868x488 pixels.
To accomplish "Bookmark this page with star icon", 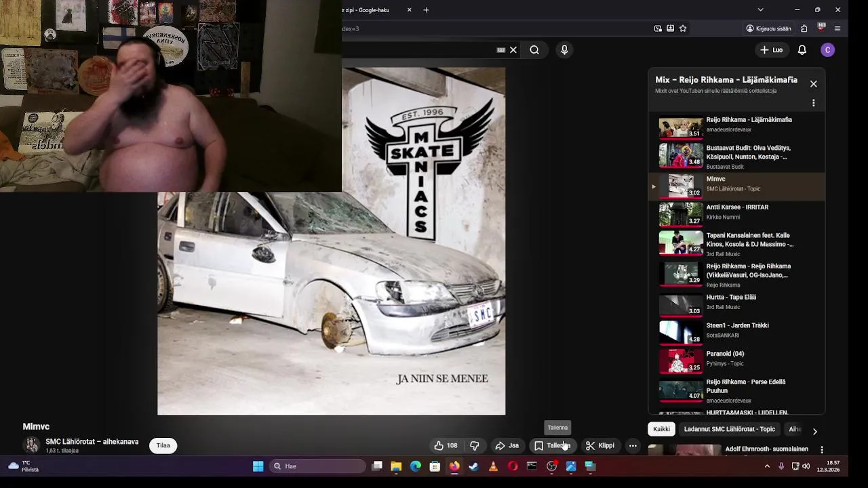I will pos(683,28).
